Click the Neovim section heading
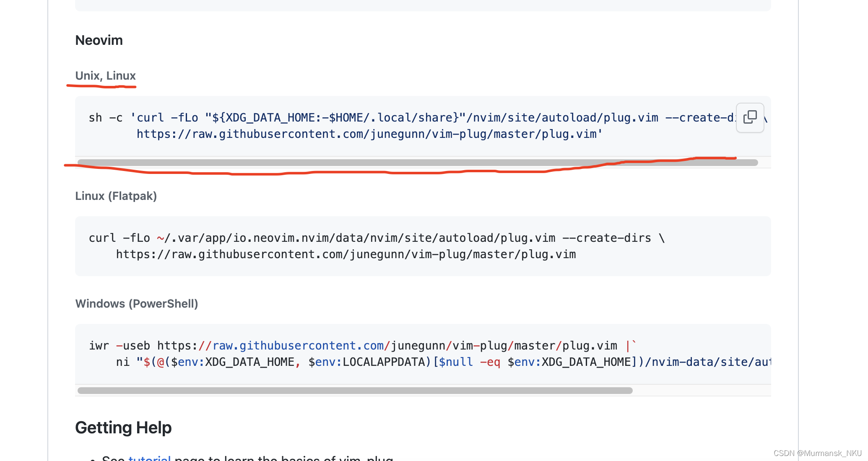Viewport: 868px width, 461px height. click(x=99, y=40)
